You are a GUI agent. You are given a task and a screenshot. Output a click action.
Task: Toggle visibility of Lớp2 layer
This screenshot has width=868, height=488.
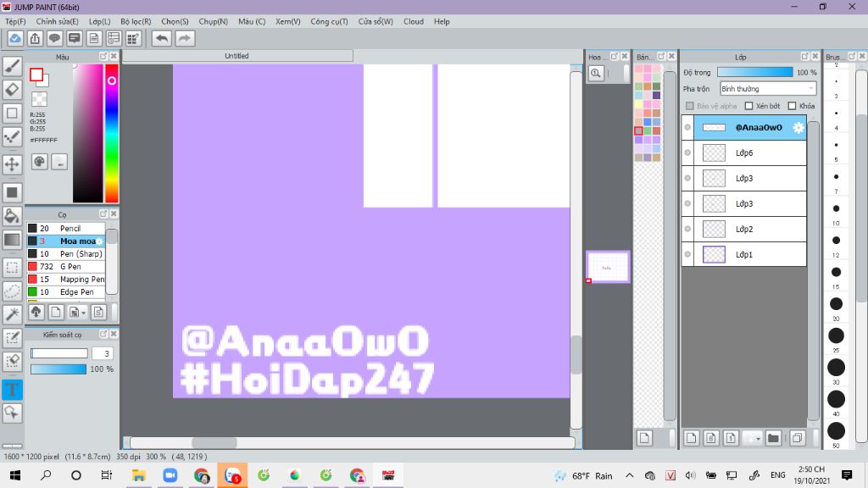[x=687, y=229]
